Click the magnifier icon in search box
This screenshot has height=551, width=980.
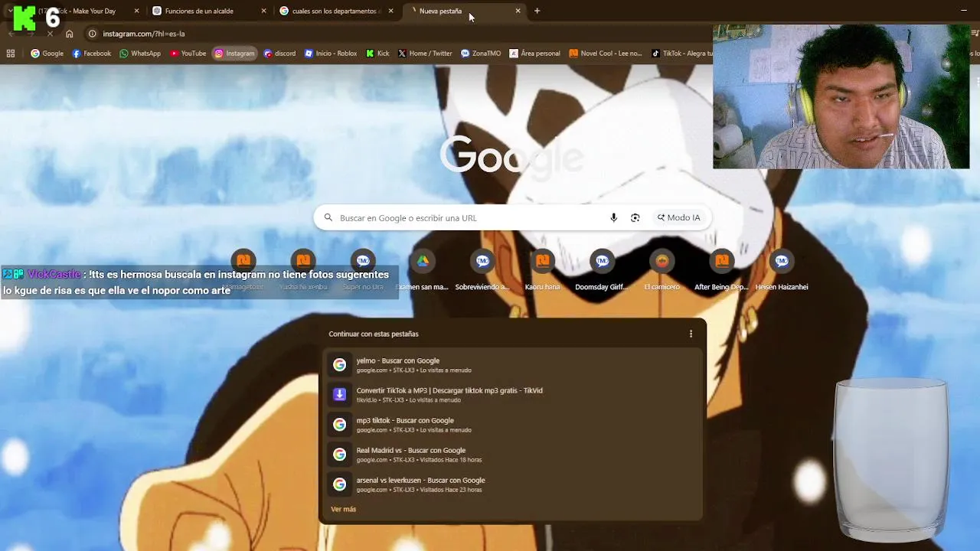[x=328, y=217]
